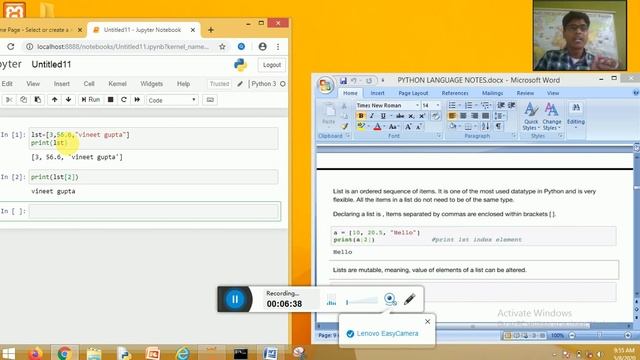Move selected Jupyter cell down
The height and width of the screenshot is (360, 640).
pyautogui.click(x=68, y=100)
